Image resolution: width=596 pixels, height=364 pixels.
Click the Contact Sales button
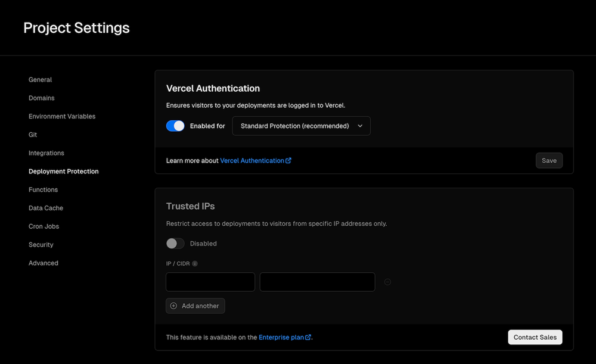tap(535, 337)
